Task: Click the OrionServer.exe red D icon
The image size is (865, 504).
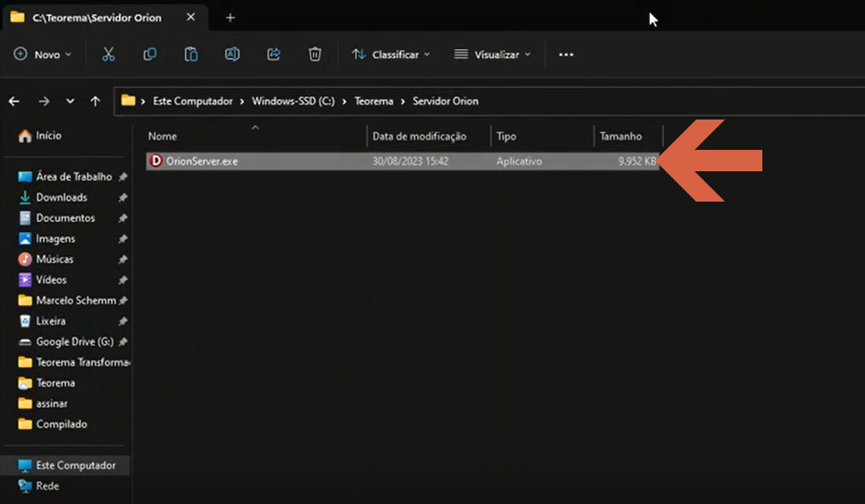Action: 156,161
